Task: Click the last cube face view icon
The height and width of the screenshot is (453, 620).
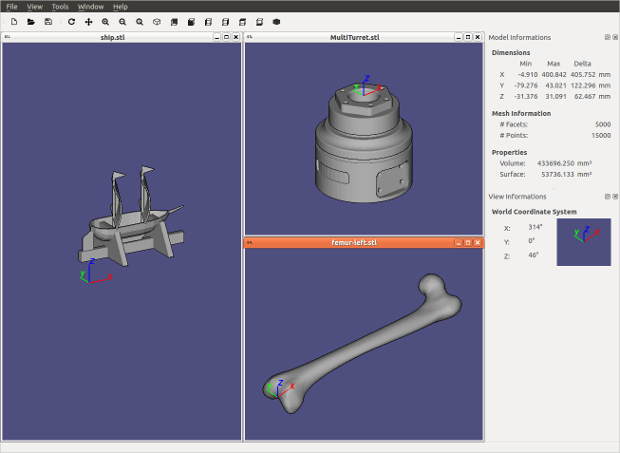Action: [x=259, y=22]
